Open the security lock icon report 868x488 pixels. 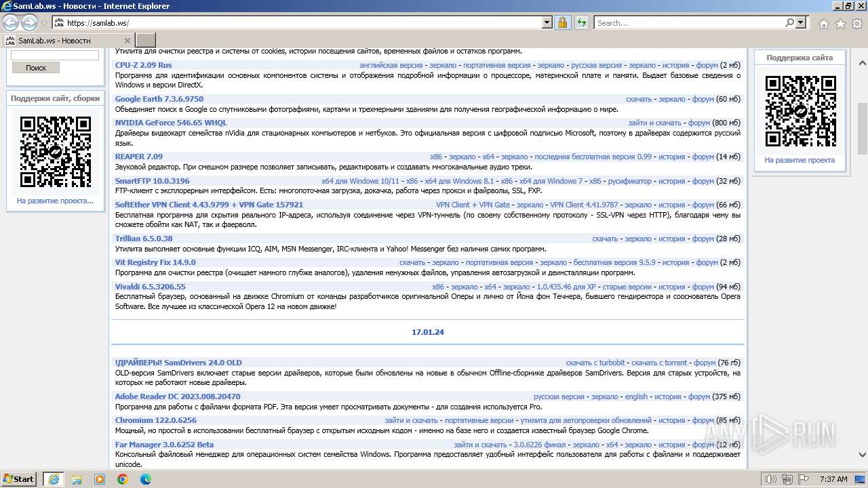coord(562,22)
